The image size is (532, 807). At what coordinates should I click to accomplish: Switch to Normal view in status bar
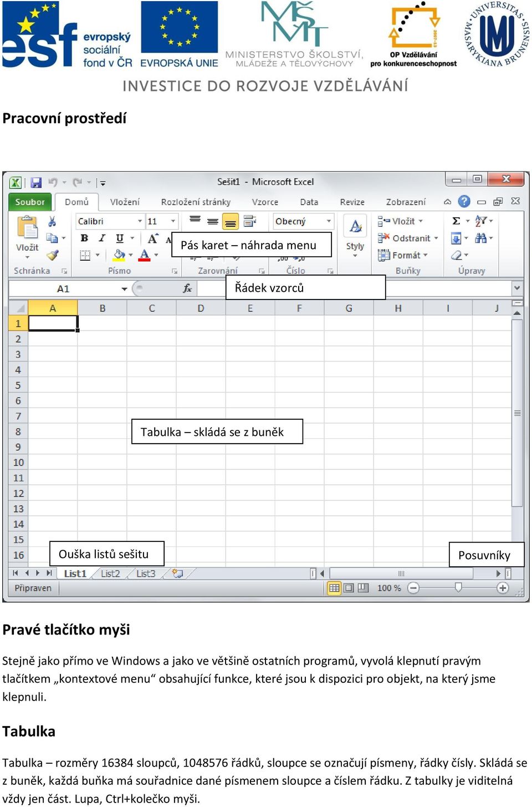click(x=334, y=588)
